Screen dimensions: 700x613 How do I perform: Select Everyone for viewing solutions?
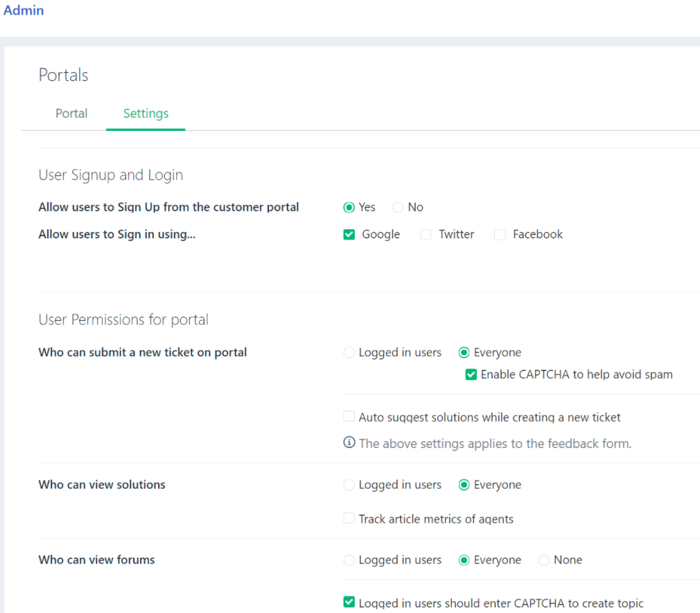(464, 484)
